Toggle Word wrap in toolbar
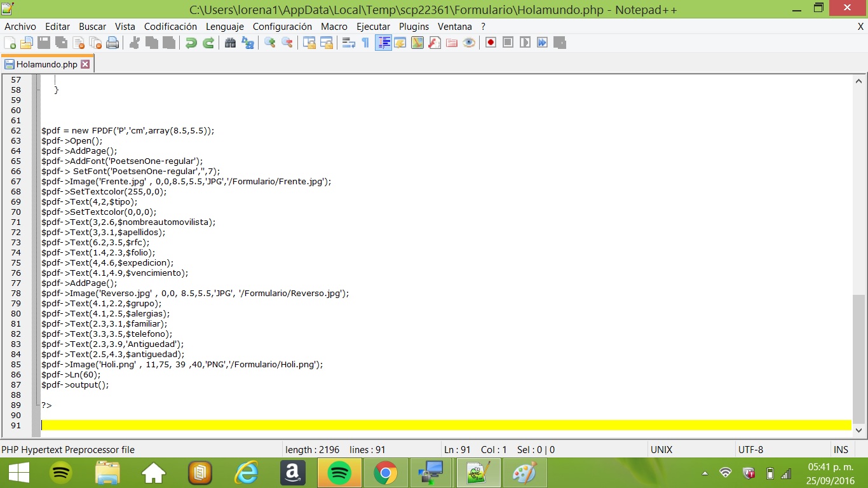The height and width of the screenshot is (488, 868). (x=348, y=43)
